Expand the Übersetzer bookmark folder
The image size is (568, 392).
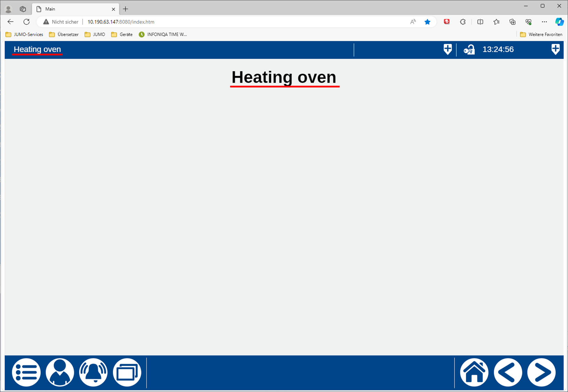tap(64, 34)
